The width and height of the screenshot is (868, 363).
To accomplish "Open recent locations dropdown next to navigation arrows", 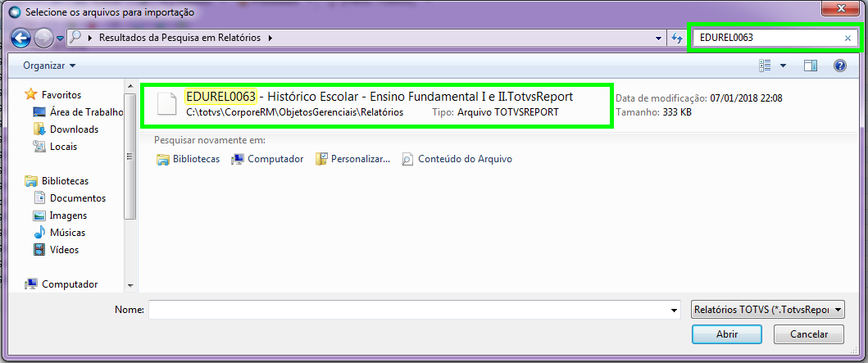I will 61,39.
